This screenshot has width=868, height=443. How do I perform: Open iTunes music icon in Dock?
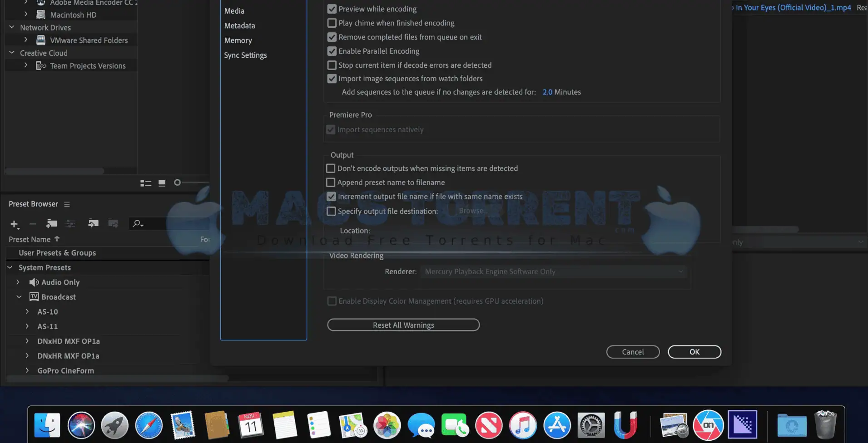click(523, 425)
